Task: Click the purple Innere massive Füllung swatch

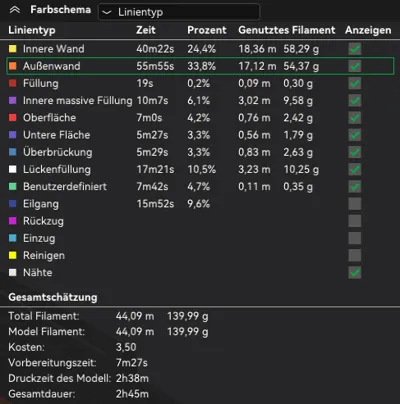Action: click(13, 100)
